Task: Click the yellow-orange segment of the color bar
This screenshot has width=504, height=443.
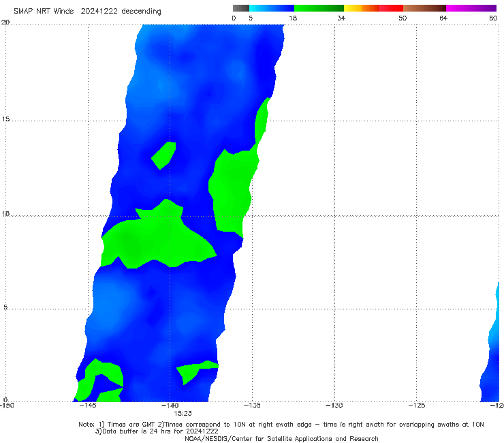Action: coord(362,8)
